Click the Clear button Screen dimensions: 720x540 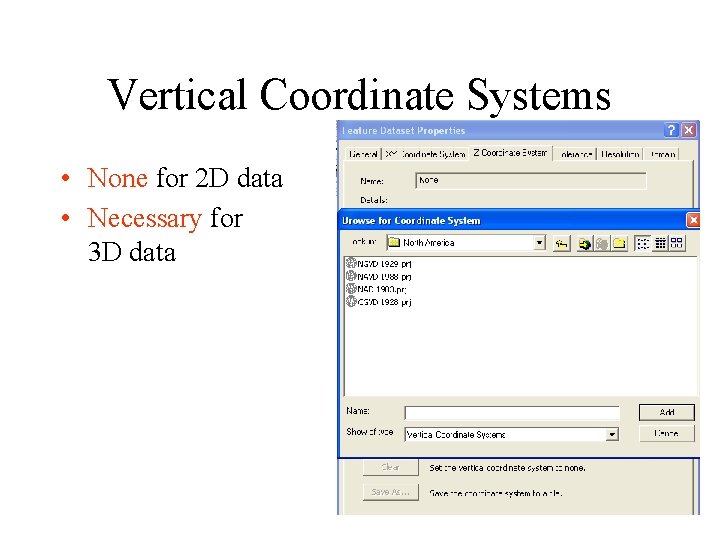(x=390, y=467)
